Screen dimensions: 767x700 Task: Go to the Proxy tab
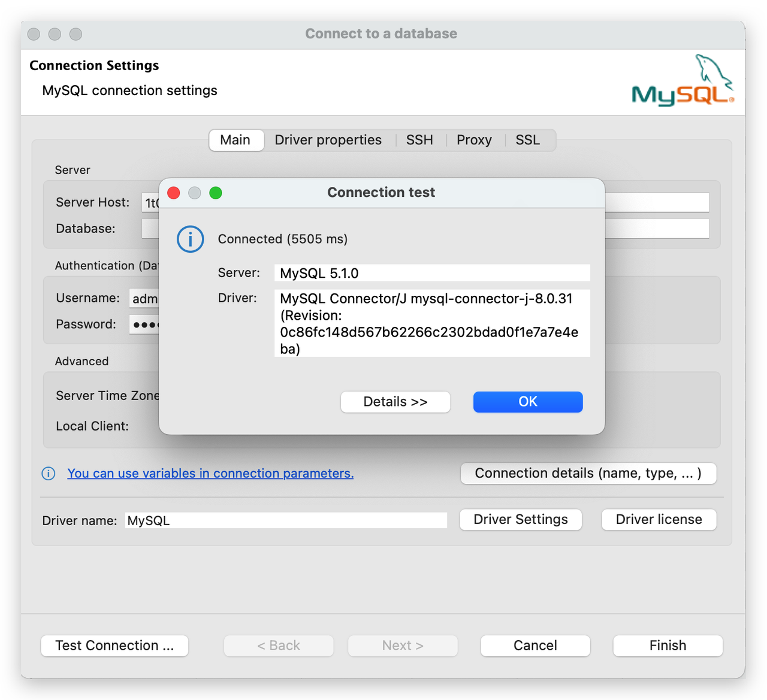click(474, 140)
